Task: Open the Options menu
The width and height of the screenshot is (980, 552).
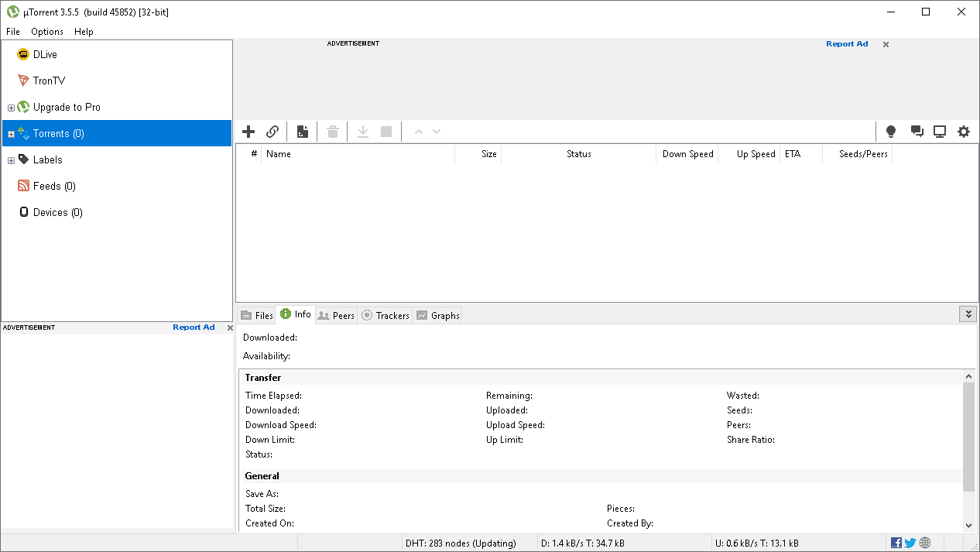Action: point(47,32)
